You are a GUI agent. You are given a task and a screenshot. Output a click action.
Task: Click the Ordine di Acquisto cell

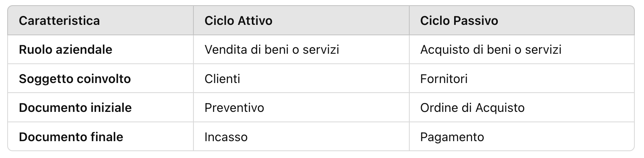coord(472,107)
